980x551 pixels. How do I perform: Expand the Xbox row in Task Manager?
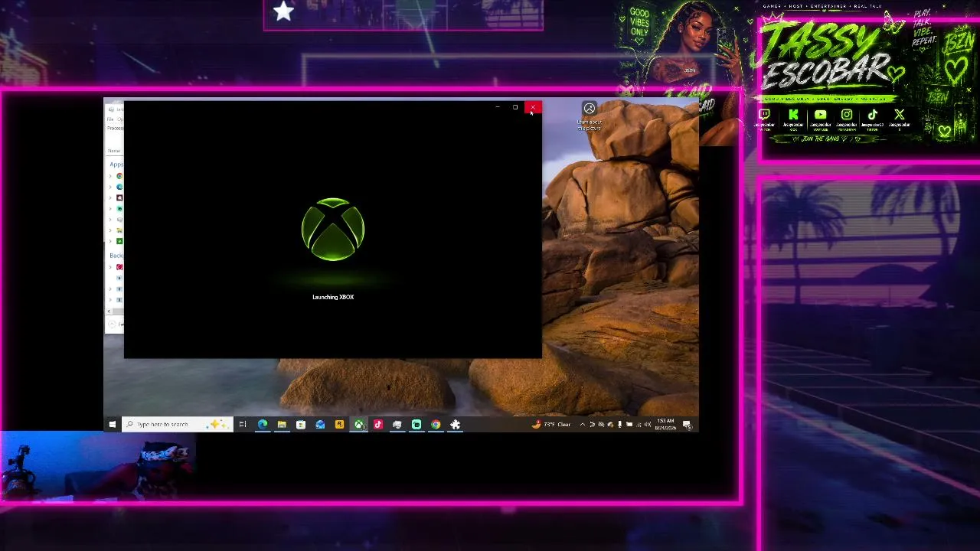tap(110, 241)
